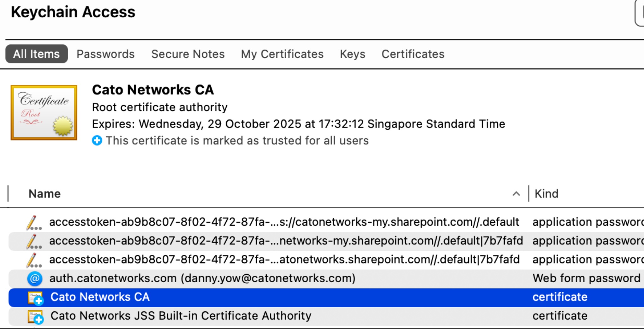The image size is (644, 329).
Task: Switch to the Passwords tab
Action: click(105, 54)
